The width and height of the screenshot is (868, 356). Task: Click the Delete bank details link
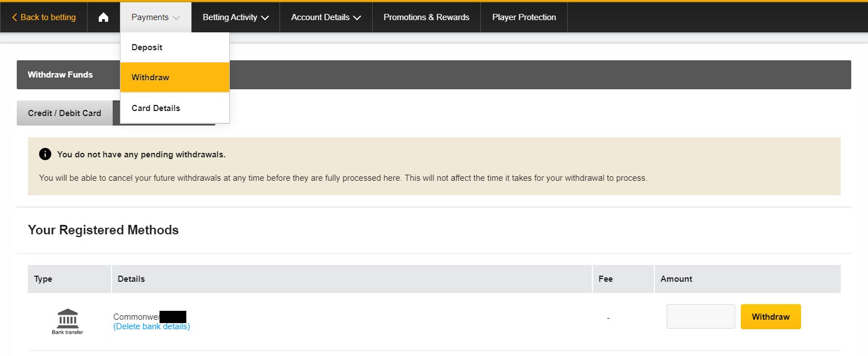[x=151, y=325]
